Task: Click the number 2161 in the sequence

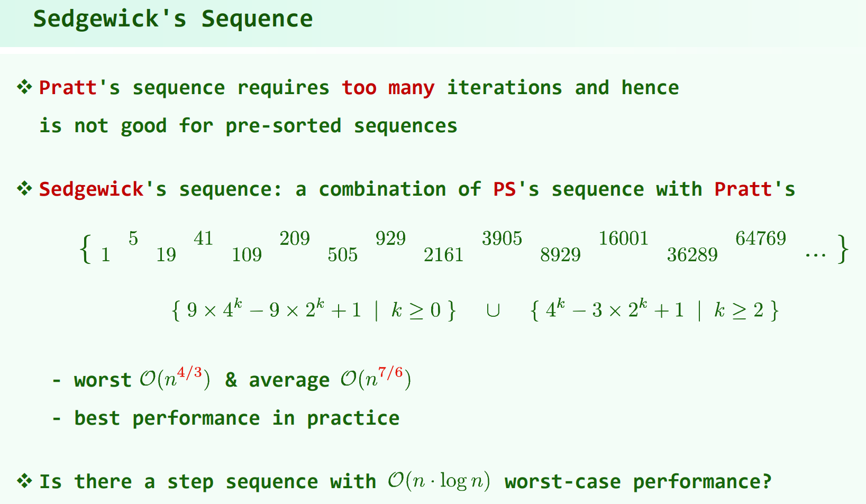Action: click(x=443, y=255)
